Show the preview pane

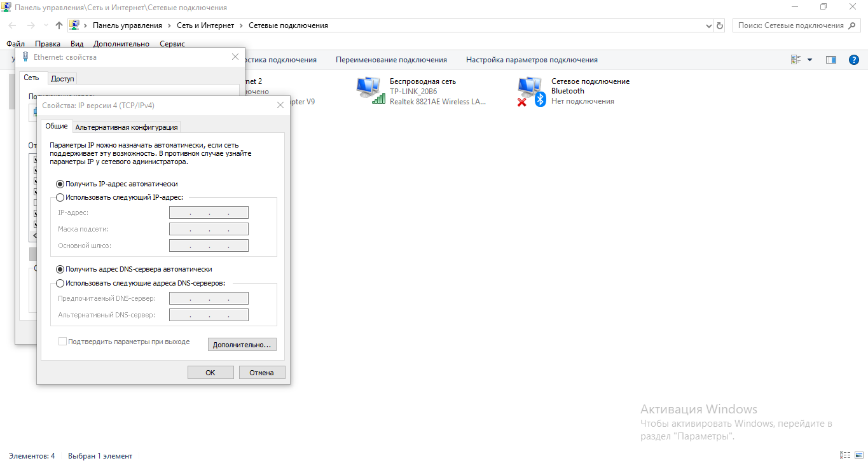click(830, 60)
